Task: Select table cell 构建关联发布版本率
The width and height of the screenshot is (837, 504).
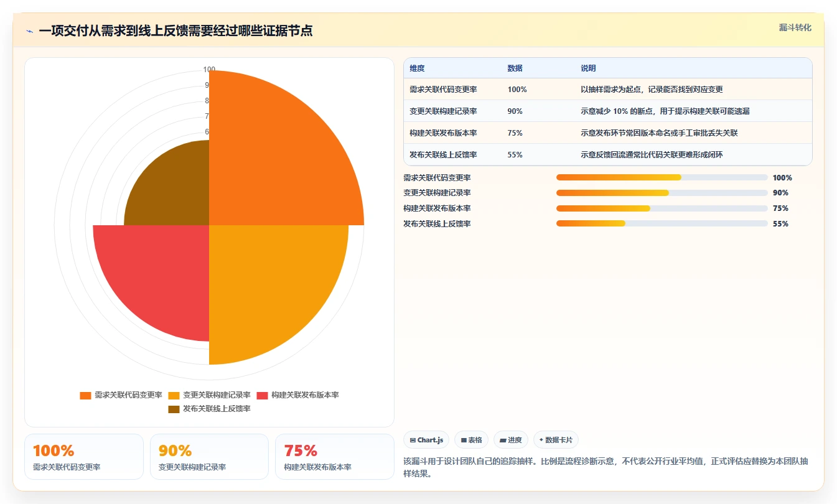Action: click(x=443, y=133)
